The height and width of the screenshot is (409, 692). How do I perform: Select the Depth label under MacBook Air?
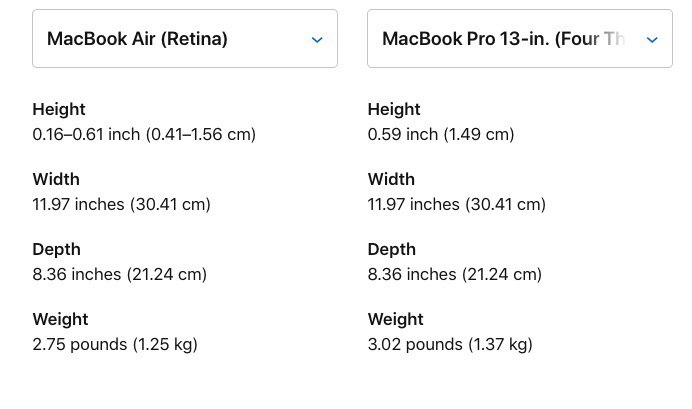pos(56,249)
